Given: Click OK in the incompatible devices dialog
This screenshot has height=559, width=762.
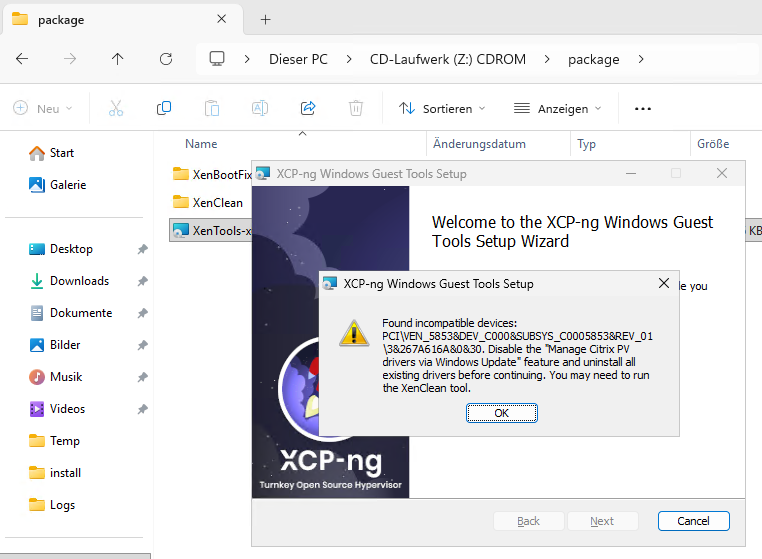Looking at the screenshot, I should click(x=501, y=413).
